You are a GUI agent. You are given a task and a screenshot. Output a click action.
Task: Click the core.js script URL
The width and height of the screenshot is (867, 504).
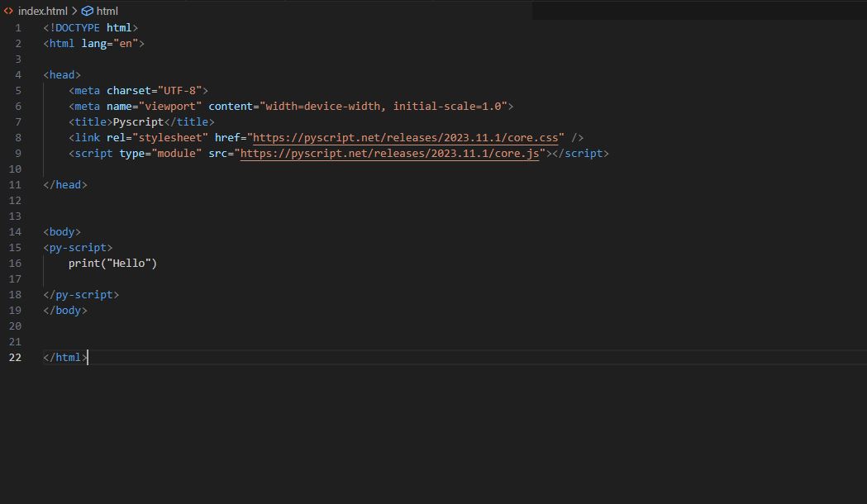click(389, 154)
